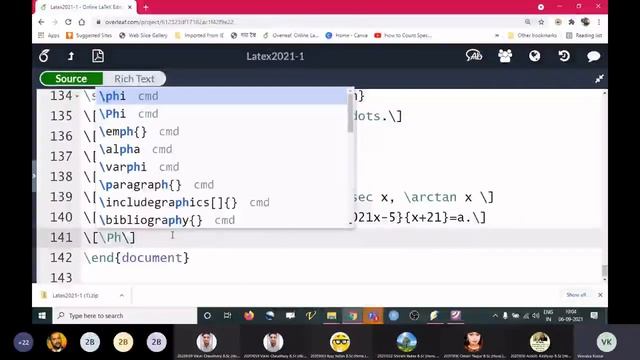Choose \paragraph{} from autocomplete list
The height and width of the screenshot is (360, 640).
[221, 184]
